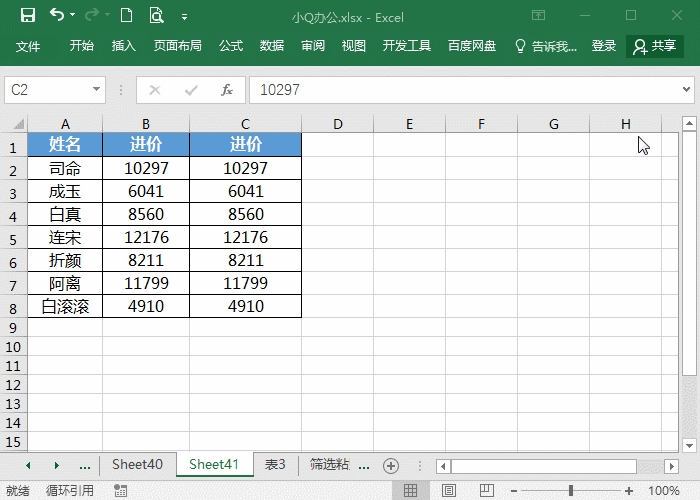The height and width of the screenshot is (500, 700).
Task: Switch to the 视图 ribbon tab
Action: point(354,46)
